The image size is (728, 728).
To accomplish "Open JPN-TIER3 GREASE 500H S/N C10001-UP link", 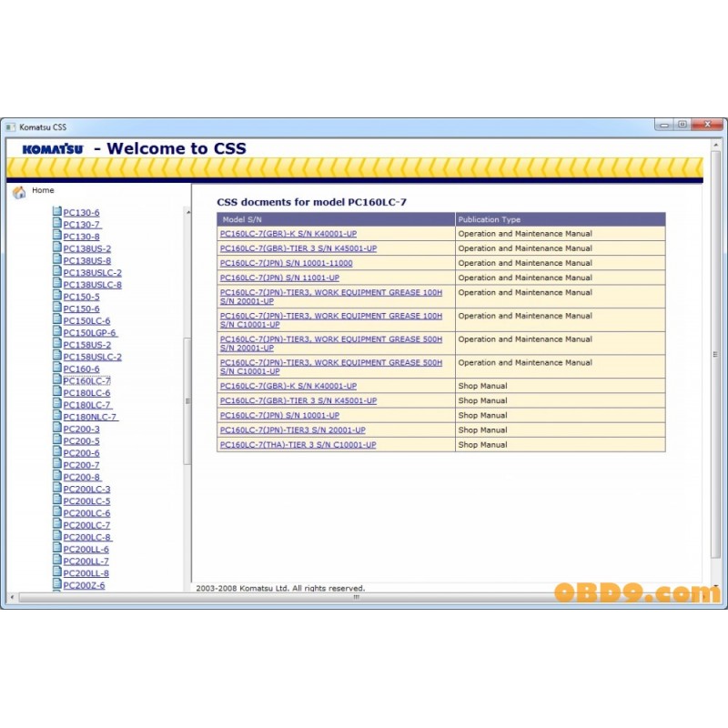I will (331, 367).
